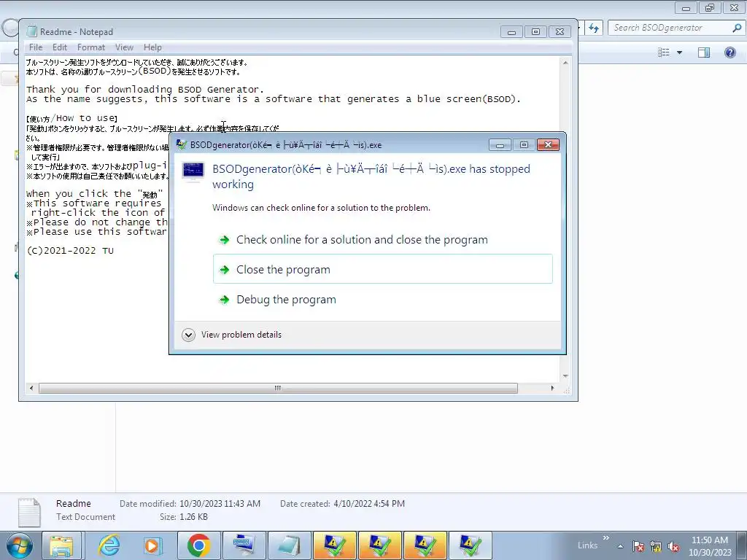Click the View problem details label
Screen dimensions: 747x560
pos(241,335)
